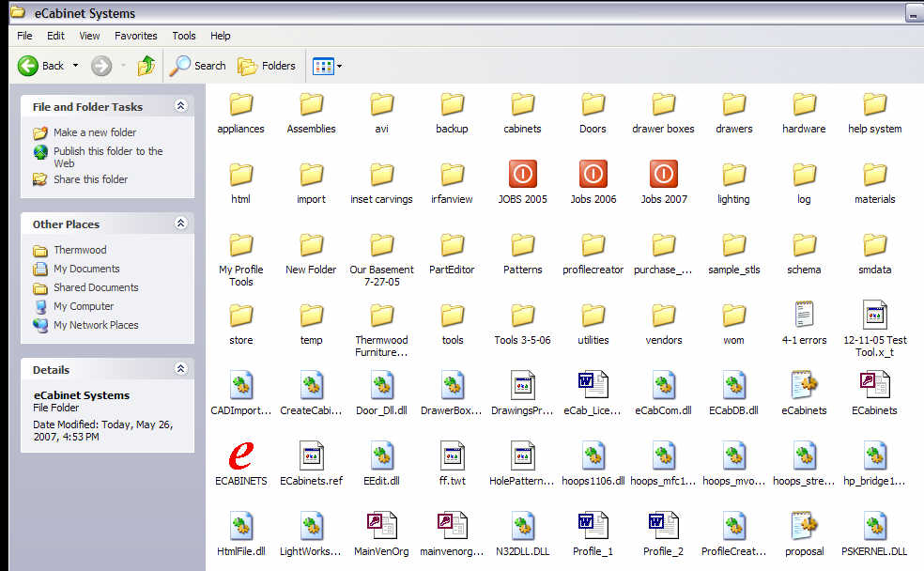
Task: Open the Tools menu
Action: (x=184, y=36)
